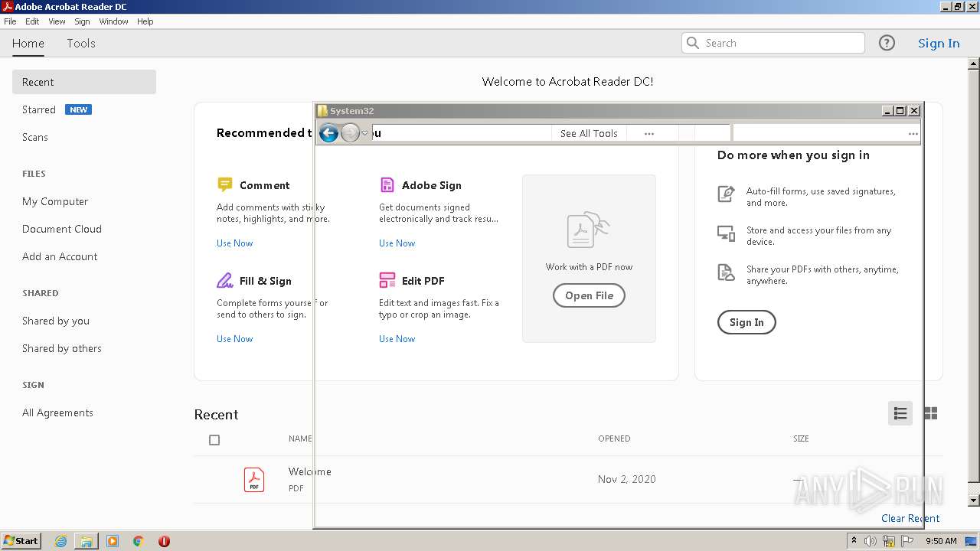Sort Recent list by NAME column
The width and height of the screenshot is (980, 551).
click(300, 439)
